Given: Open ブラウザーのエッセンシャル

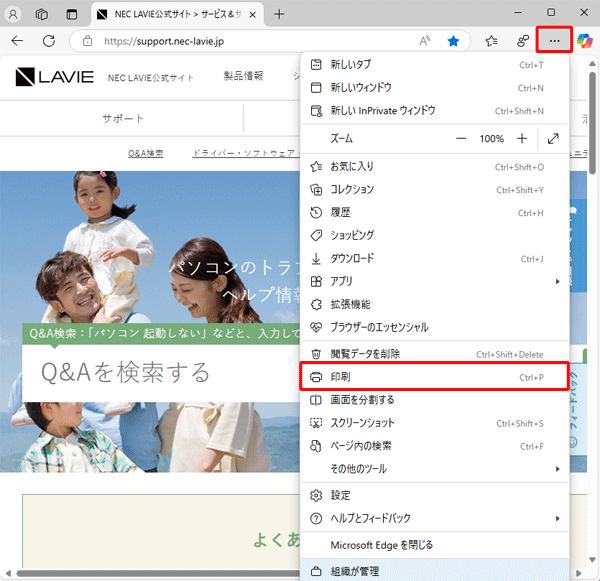Looking at the screenshot, I should pyautogui.click(x=435, y=328).
